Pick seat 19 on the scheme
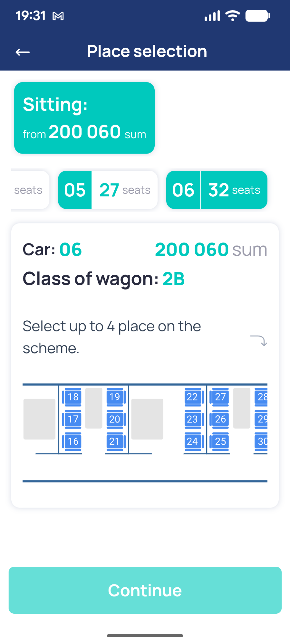Screen dimensions: 290x644 (115, 397)
